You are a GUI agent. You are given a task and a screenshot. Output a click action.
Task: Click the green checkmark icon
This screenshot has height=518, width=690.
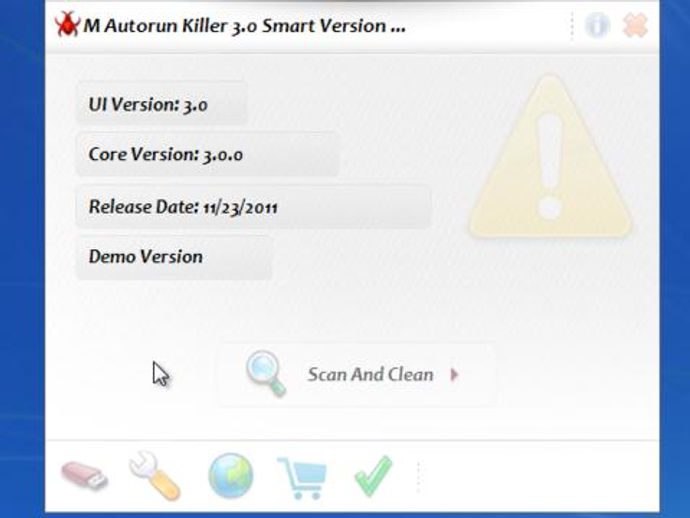[x=373, y=476]
